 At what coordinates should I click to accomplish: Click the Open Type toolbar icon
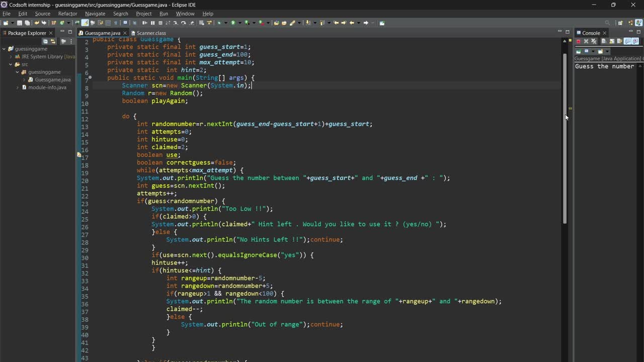[x=277, y=23]
